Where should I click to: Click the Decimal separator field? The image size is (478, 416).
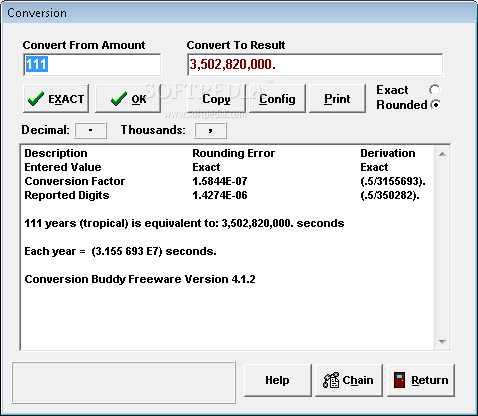point(91,130)
